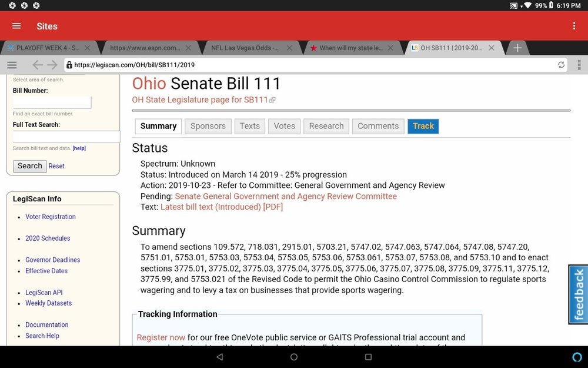Screen dimensions: 588x368
Task: Tap the Android back navigation button
Action: tap(220, 357)
